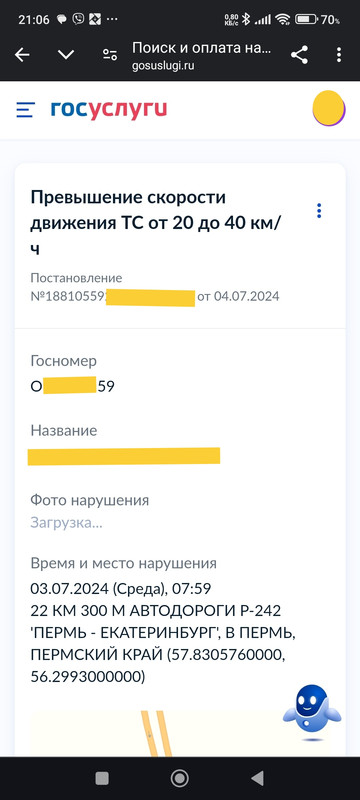Tap Android recent apps square button
The image size is (360, 800).
pyautogui.click(x=102, y=778)
